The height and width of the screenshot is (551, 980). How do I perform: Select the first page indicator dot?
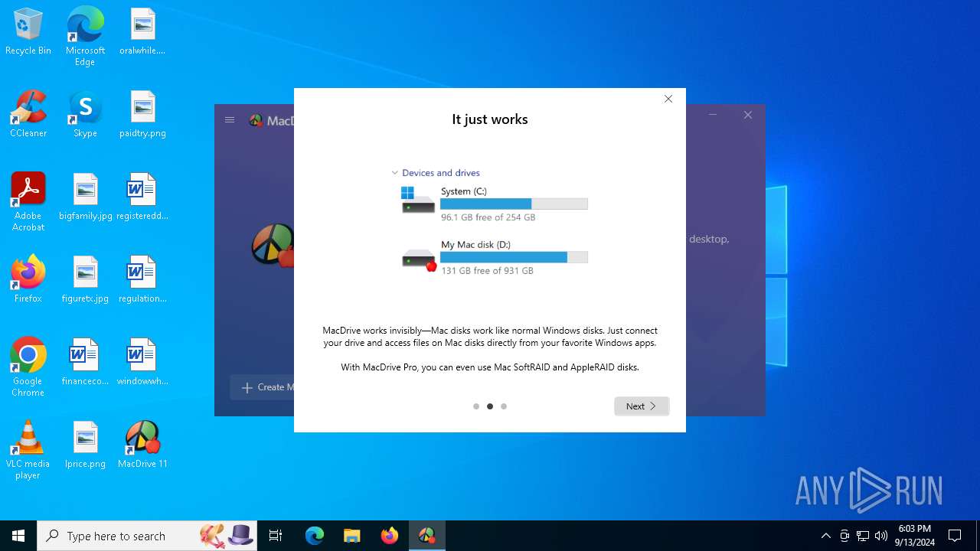coord(476,406)
